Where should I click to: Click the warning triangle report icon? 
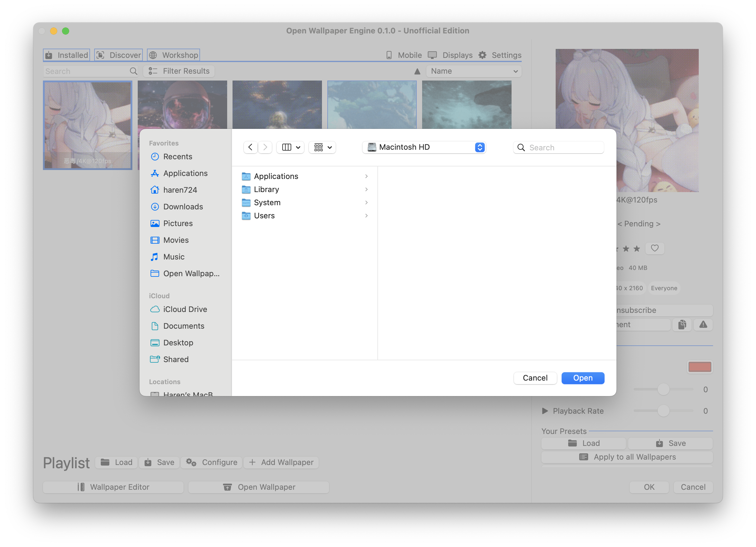pyautogui.click(x=703, y=325)
